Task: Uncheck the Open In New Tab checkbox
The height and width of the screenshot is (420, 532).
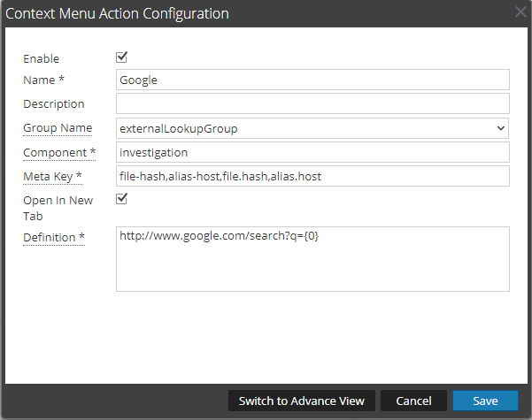Action: coord(122,200)
